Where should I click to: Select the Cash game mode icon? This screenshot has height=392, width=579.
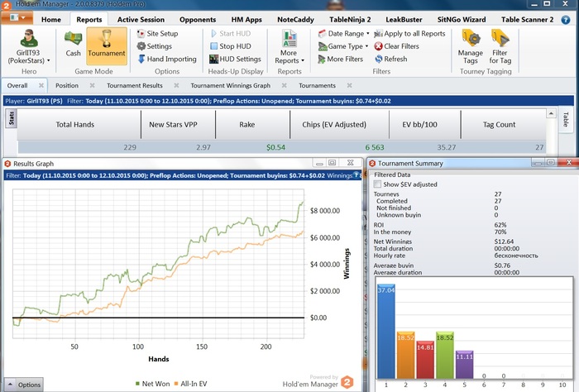[x=73, y=45]
